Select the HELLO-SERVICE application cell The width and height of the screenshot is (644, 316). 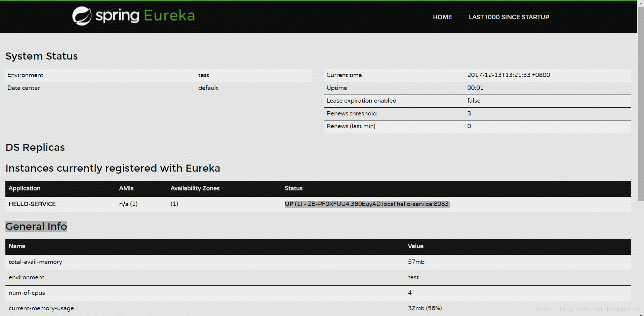pos(32,204)
